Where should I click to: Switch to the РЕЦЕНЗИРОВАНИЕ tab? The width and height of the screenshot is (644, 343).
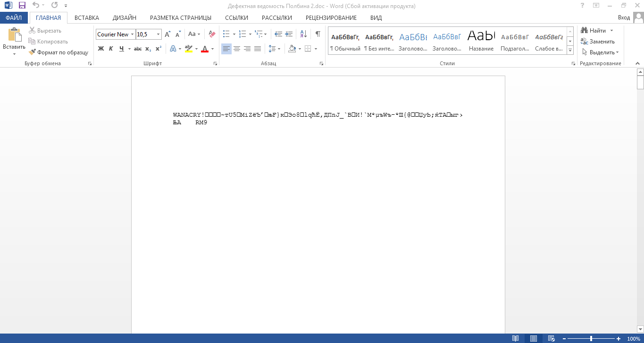click(x=331, y=18)
